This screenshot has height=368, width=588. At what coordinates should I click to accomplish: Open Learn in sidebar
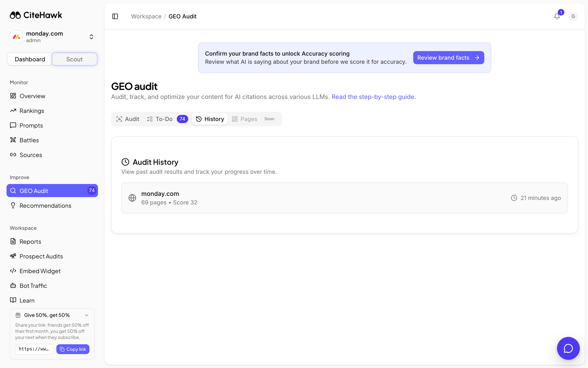52,300
